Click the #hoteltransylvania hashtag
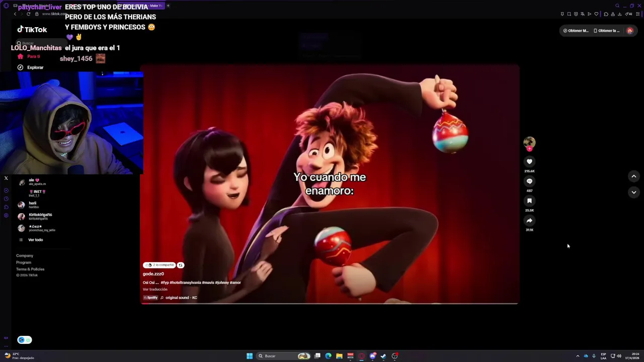644x362 pixels. (185, 283)
